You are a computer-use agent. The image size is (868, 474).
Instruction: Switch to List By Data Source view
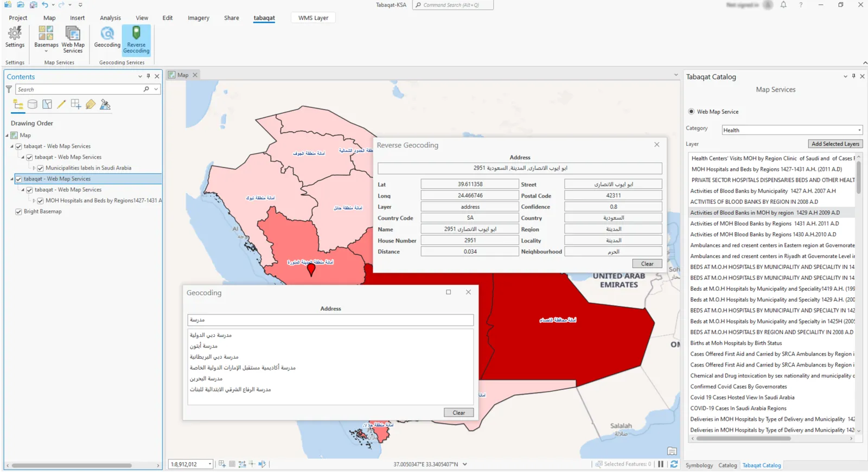pyautogui.click(x=33, y=105)
